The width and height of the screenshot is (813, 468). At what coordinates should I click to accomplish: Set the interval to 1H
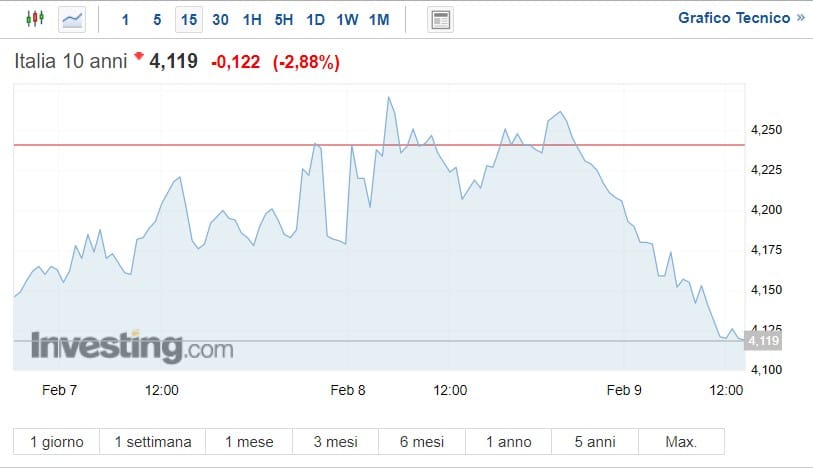(x=252, y=19)
